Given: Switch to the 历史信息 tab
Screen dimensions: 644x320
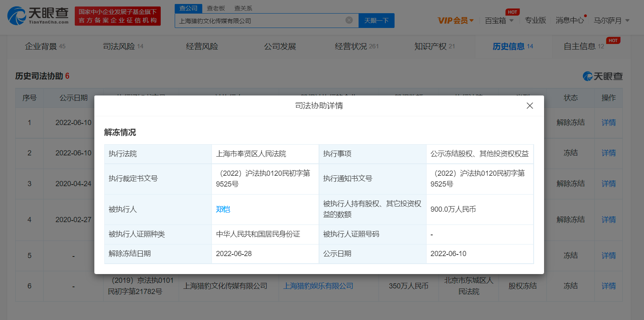Looking at the screenshot, I should tap(513, 46).
